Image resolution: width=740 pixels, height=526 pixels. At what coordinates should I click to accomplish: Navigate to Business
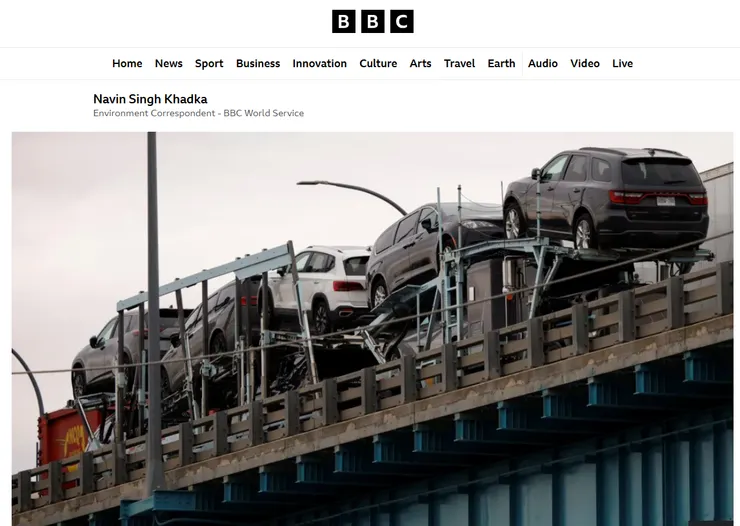258,63
